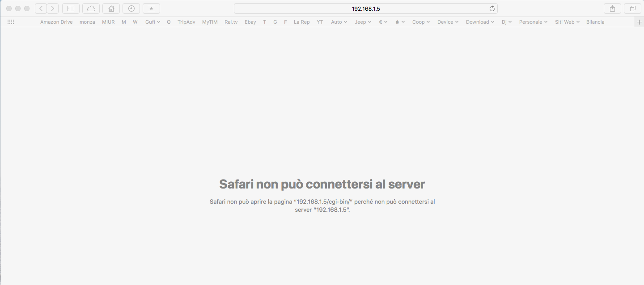Add a new tab with plus button
The width and height of the screenshot is (644, 285).
(x=639, y=22)
